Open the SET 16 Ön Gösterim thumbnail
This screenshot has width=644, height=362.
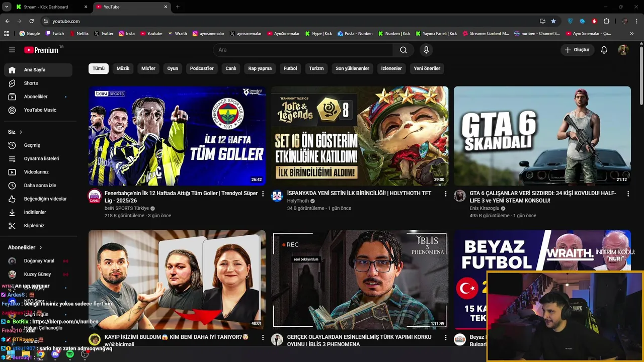pyautogui.click(x=360, y=136)
